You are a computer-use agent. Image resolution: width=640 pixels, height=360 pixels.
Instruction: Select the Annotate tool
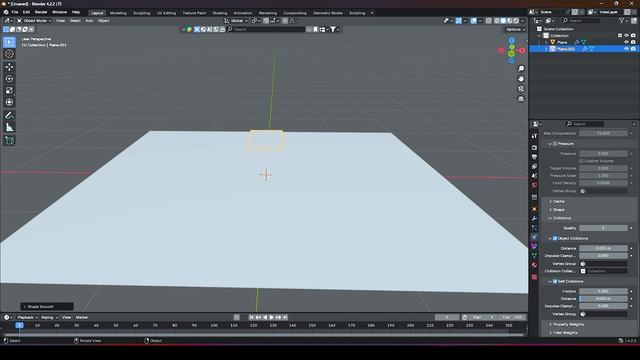coord(9,116)
